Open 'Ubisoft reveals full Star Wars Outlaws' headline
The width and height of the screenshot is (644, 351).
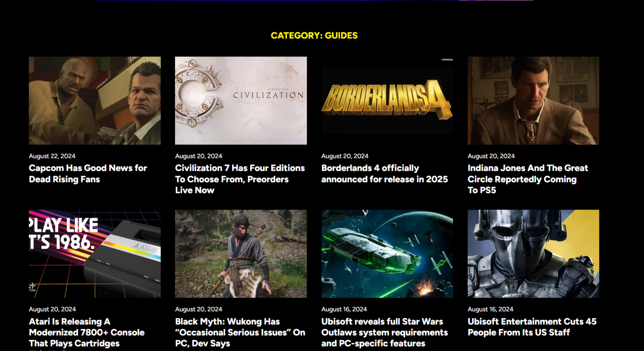click(384, 333)
